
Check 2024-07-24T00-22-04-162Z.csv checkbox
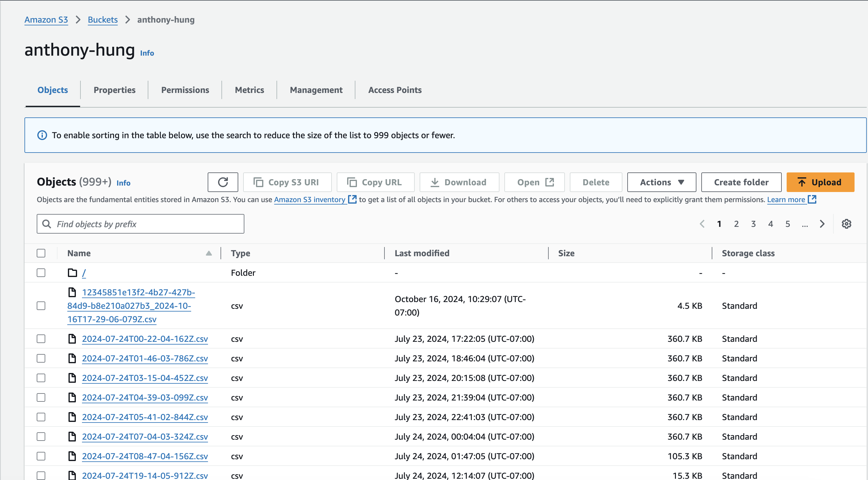pos(41,338)
